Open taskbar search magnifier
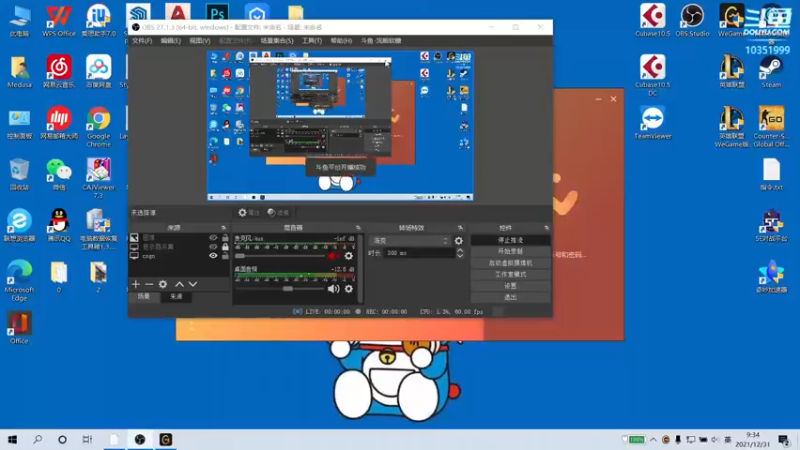The width and height of the screenshot is (800, 450). coord(37,439)
